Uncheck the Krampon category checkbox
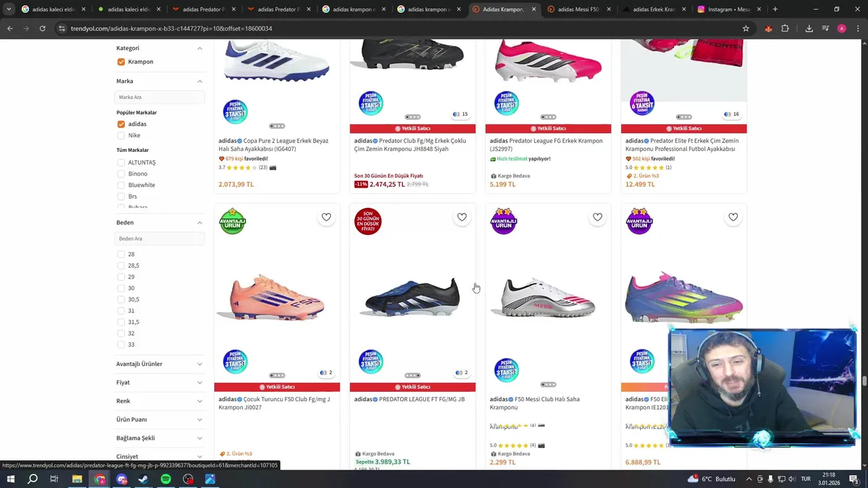868x488 pixels. pos(121,62)
